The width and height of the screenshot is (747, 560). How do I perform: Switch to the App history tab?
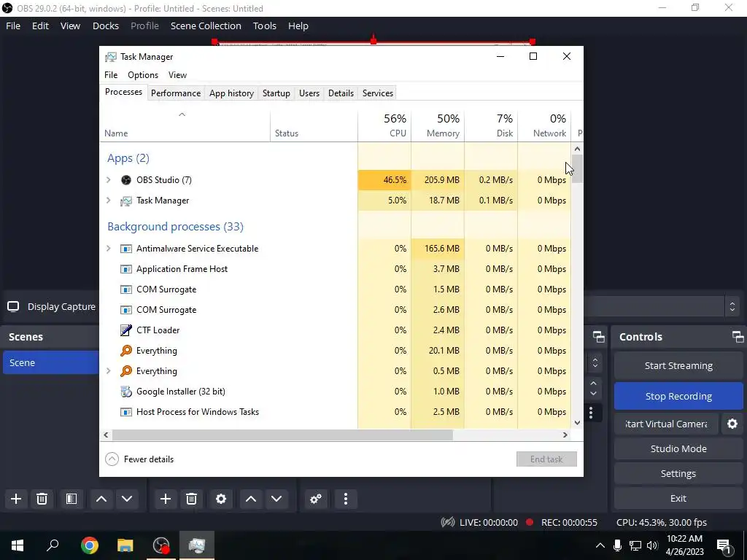(x=231, y=93)
